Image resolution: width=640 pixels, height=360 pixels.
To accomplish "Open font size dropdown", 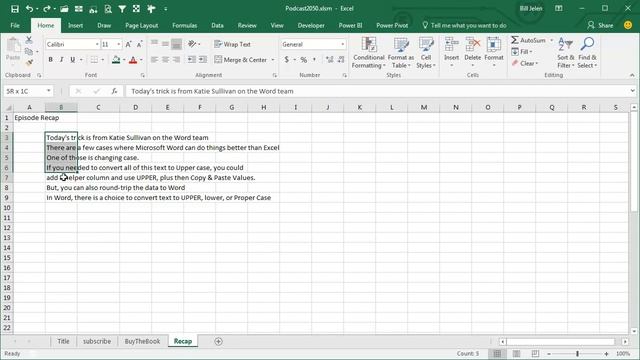I will [x=119, y=44].
